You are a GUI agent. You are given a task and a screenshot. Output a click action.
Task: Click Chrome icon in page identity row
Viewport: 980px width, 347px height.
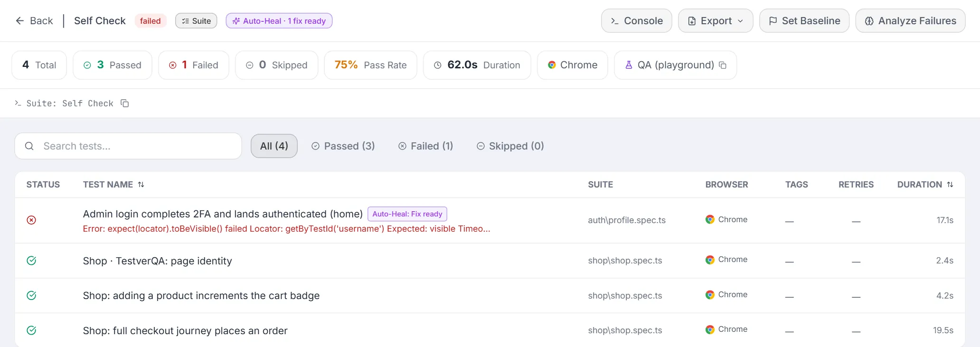[710, 260]
